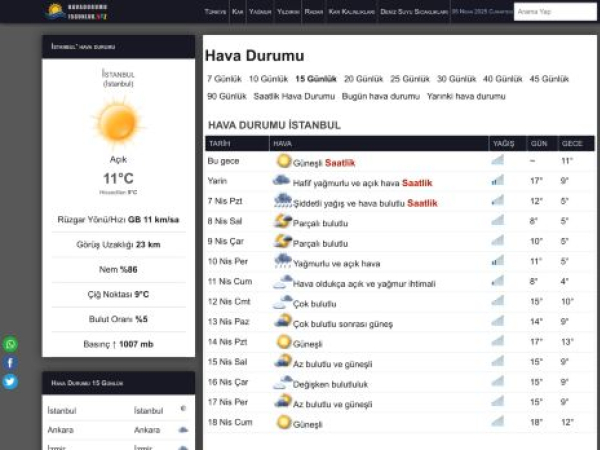Click the precipitation bar icon in Bu gece row
600x450 pixels.
498,160
